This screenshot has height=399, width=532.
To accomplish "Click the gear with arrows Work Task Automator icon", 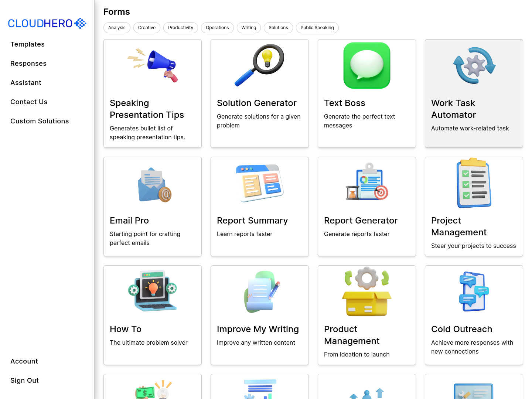I will [x=474, y=65].
